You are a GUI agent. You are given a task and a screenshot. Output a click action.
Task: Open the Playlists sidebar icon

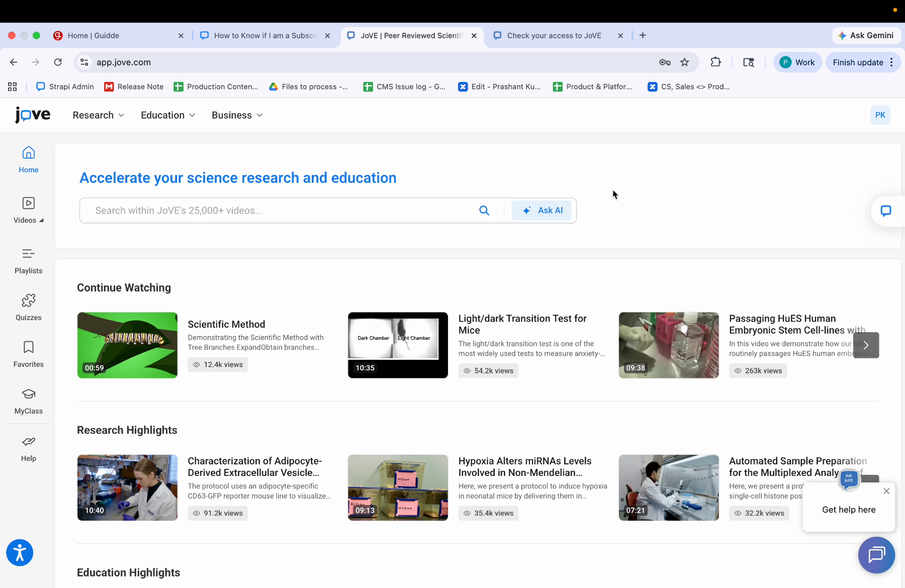tap(29, 254)
